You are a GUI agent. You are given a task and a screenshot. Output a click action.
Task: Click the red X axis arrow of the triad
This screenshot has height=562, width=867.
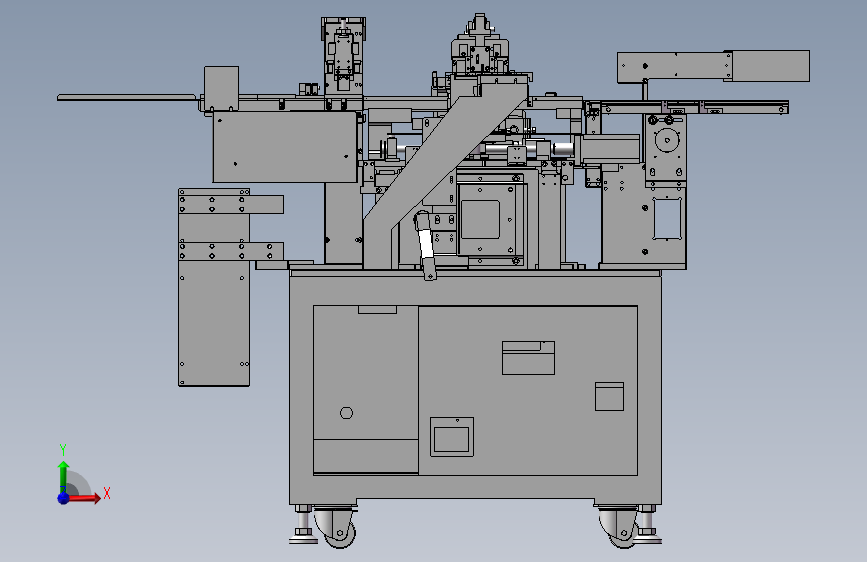(84, 498)
